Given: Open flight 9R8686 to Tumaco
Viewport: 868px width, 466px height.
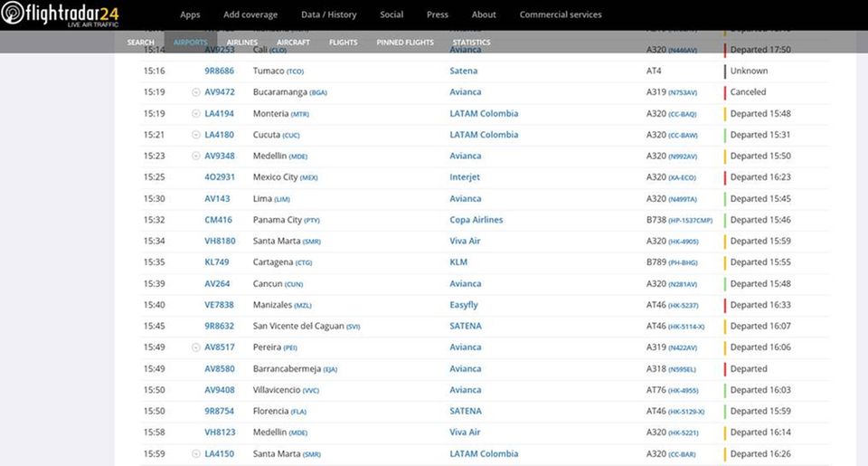Looking at the screenshot, I should coord(219,71).
